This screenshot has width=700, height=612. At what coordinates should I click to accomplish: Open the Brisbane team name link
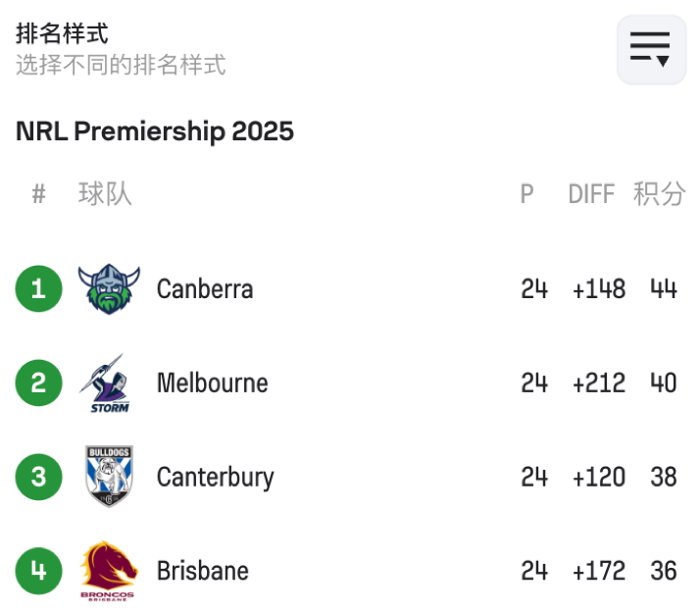tap(203, 570)
